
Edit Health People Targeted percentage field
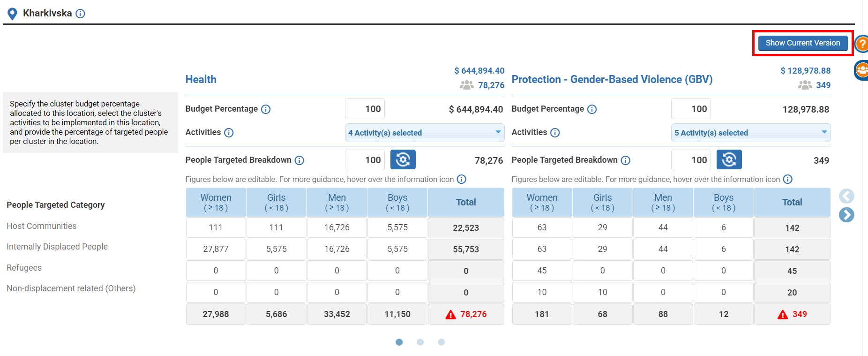tap(365, 160)
